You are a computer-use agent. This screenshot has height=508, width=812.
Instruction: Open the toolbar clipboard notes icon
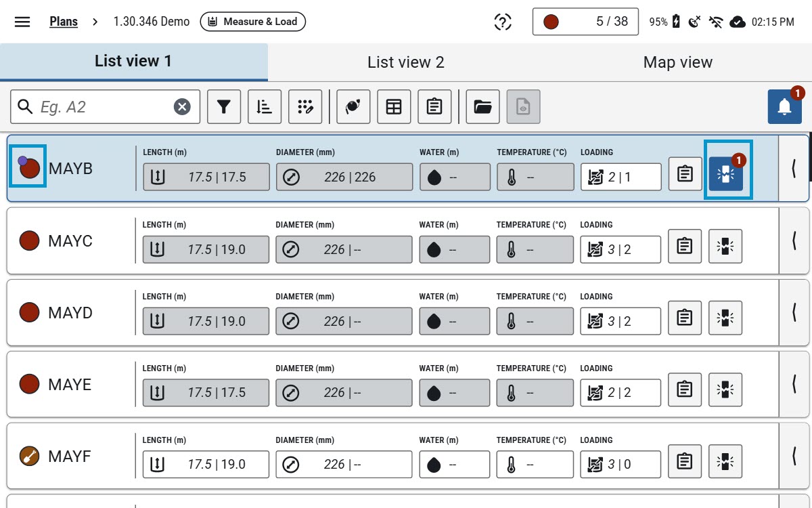pyautogui.click(x=434, y=107)
